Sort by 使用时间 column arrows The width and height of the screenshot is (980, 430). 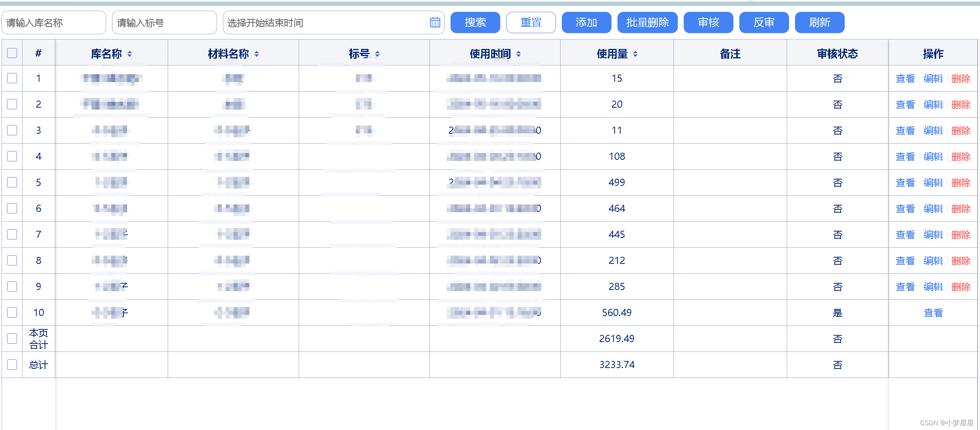518,54
